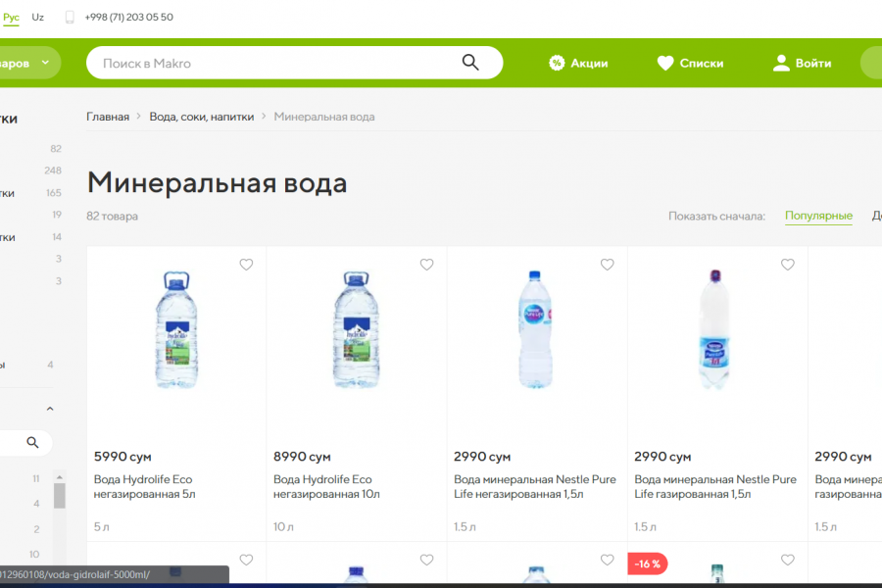This screenshot has height=588, width=882.
Task: Toggle heart on second-row second product card
Action: point(427,560)
